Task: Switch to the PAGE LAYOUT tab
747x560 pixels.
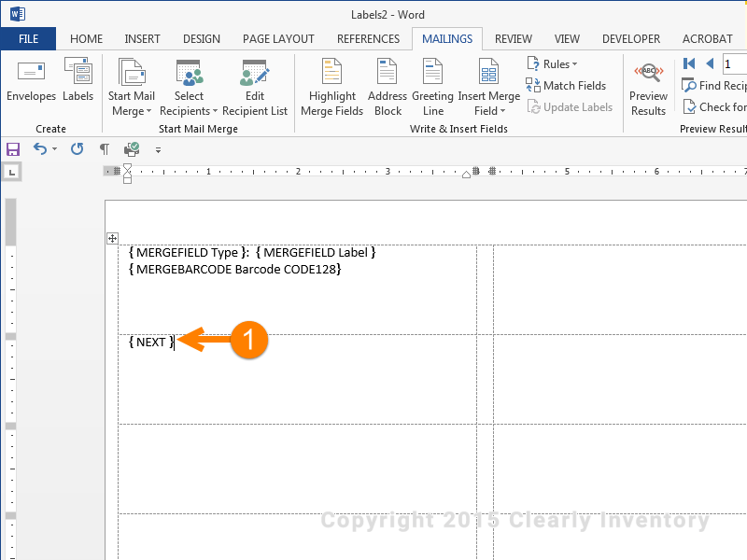Action: [278, 38]
